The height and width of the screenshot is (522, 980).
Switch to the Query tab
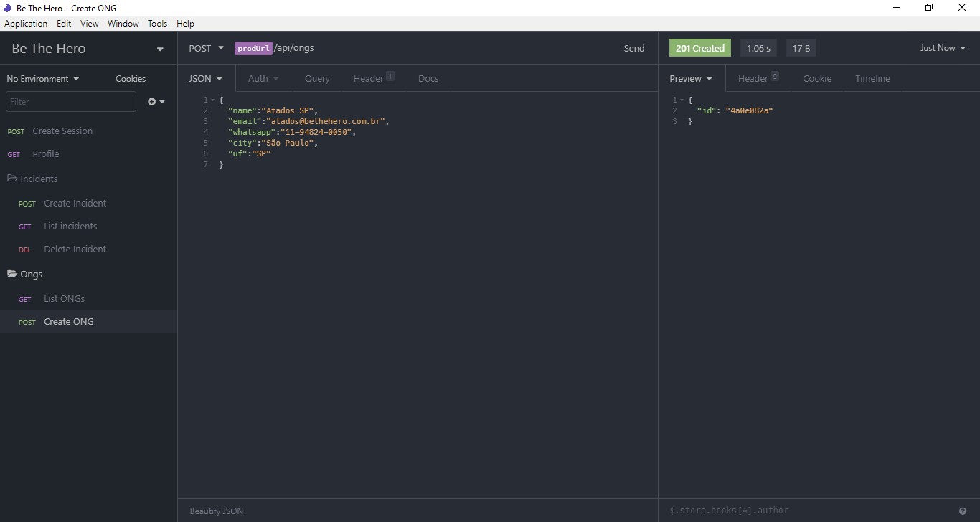[317, 78]
